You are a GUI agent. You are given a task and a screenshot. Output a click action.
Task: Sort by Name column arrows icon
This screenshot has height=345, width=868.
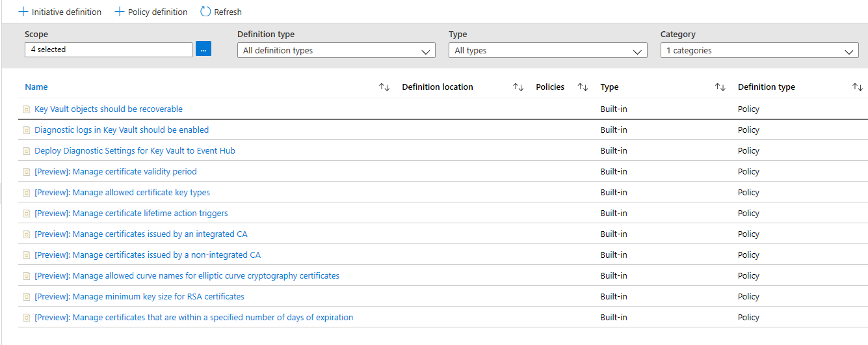click(384, 87)
